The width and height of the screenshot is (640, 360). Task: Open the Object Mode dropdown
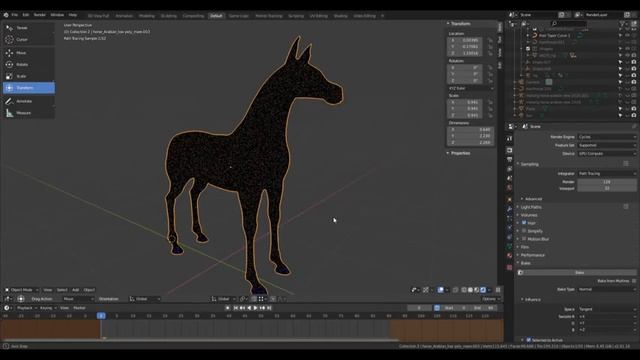(21, 290)
